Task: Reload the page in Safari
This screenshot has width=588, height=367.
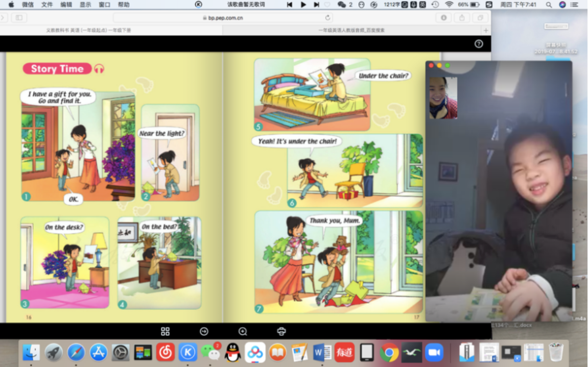Action: point(328,18)
